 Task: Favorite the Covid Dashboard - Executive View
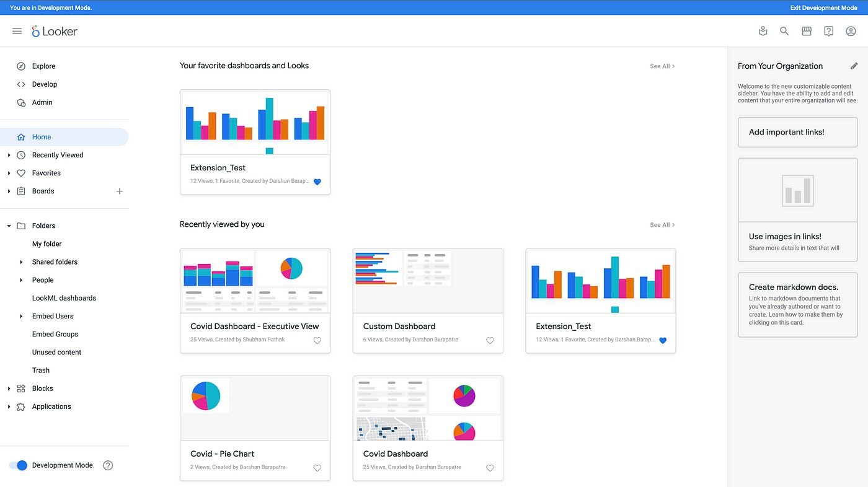click(x=317, y=340)
